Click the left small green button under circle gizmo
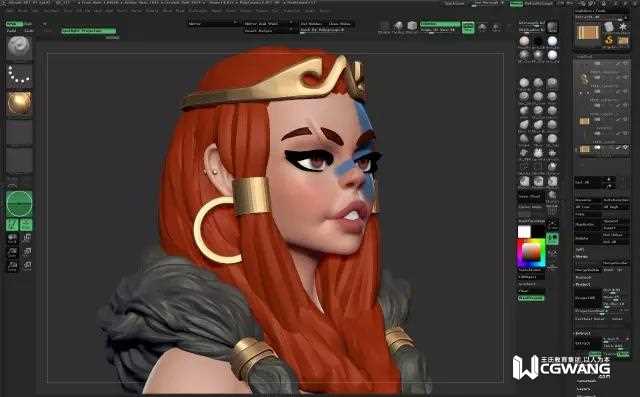 pyautogui.click(x=12, y=225)
